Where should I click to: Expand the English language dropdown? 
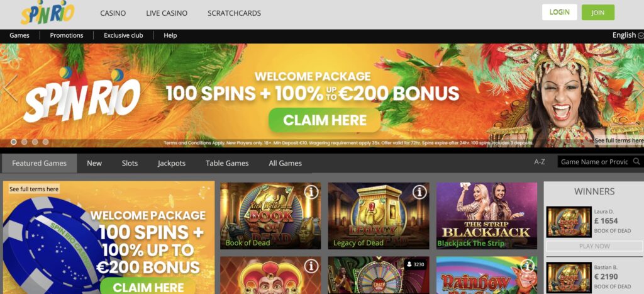click(628, 35)
